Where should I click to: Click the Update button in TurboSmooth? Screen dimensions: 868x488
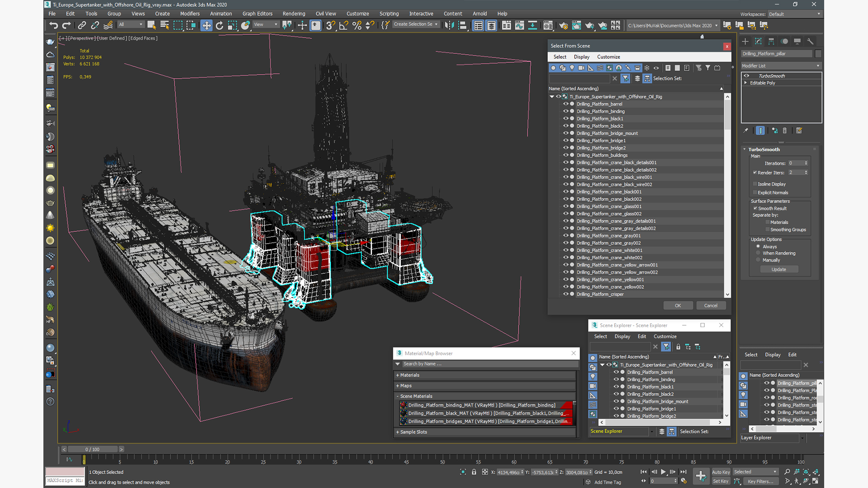pos(778,269)
